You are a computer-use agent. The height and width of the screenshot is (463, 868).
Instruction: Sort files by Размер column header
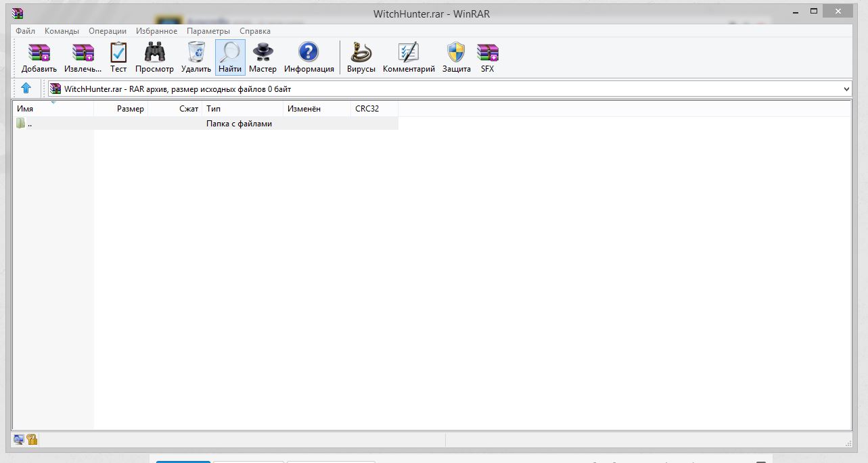(x=121, y=108)
